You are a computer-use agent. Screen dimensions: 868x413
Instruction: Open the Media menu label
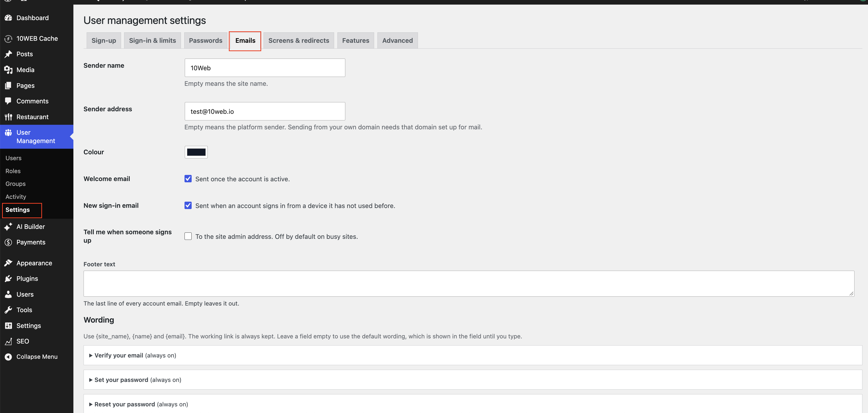tap(25, 70)
